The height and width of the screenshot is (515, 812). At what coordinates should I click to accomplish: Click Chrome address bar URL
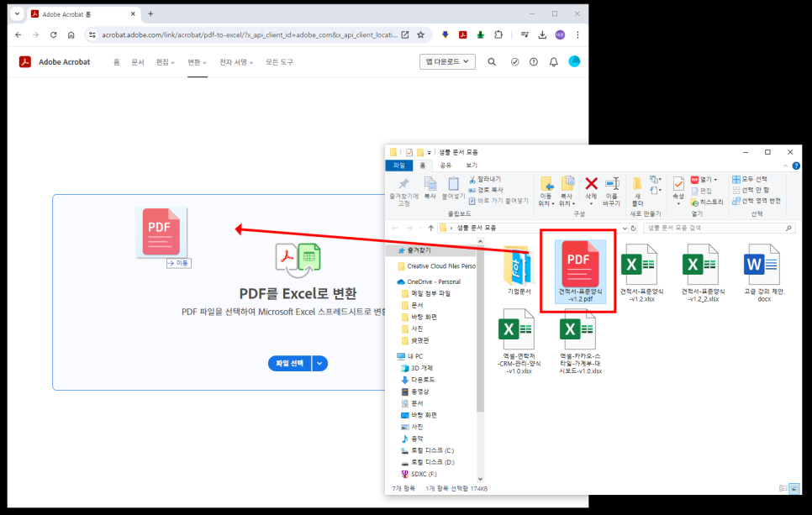pyautogui.click(x=249, y=34)
